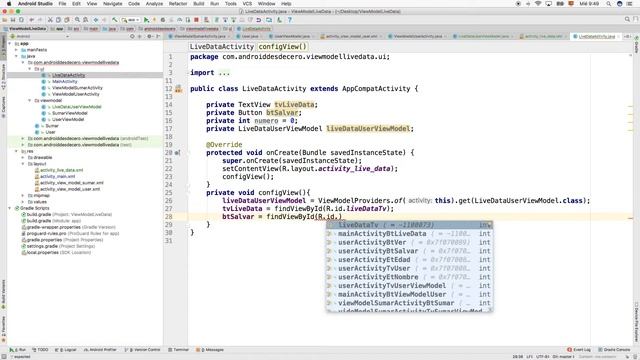Click the Undo arrow in the toolbar
Viewport: 640px width, 360px height.
(31, 20)
